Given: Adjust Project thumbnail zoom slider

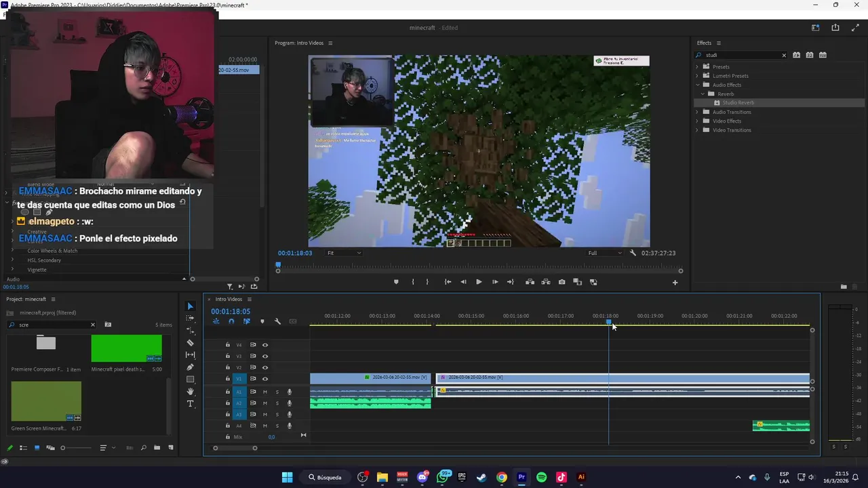Looking at the screenshot, I should [76, 448].
